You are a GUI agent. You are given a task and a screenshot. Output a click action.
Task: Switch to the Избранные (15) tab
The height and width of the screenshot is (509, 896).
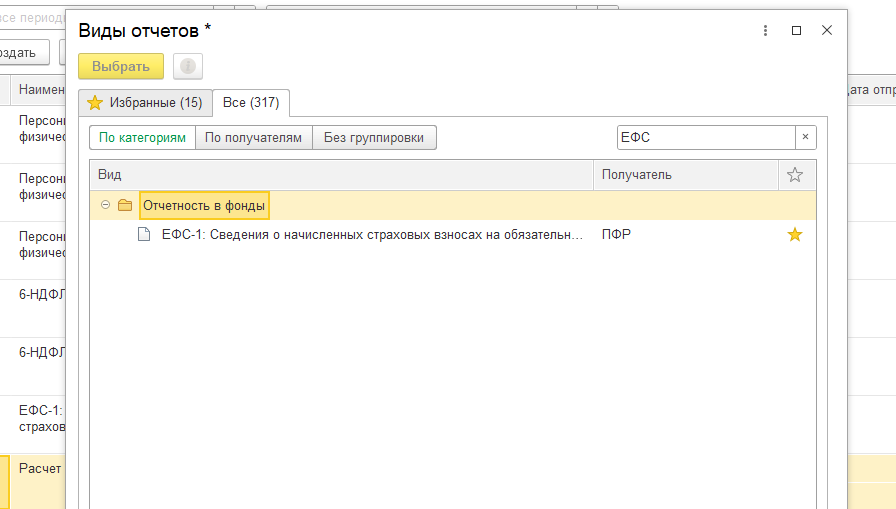coord(145,103)
